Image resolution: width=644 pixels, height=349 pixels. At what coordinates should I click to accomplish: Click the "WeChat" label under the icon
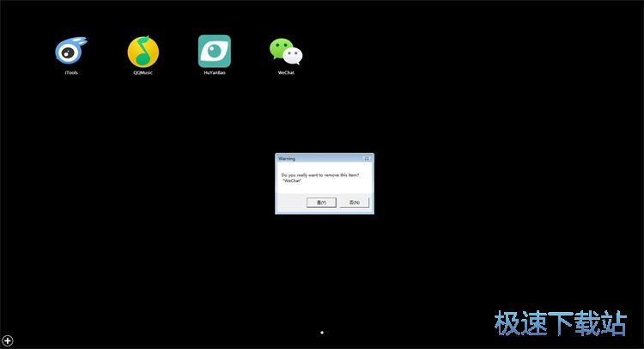click(286, 73)
